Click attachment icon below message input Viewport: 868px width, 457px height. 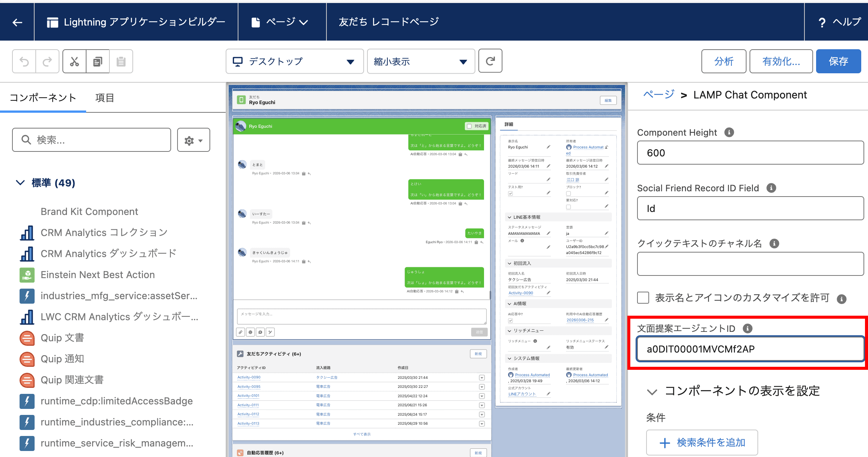coord(240,332)
